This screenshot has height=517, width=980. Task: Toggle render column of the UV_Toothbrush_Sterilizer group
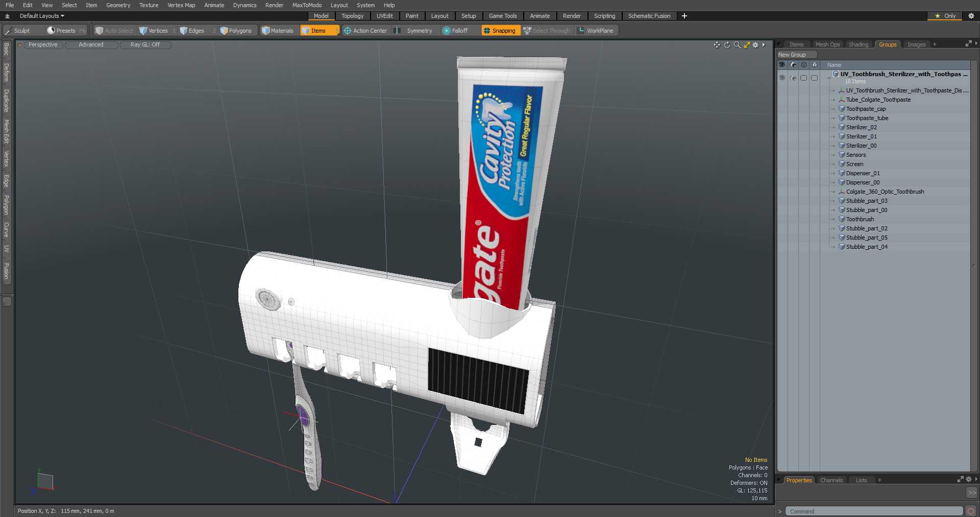pyautogui.click(x=793, y=78)
